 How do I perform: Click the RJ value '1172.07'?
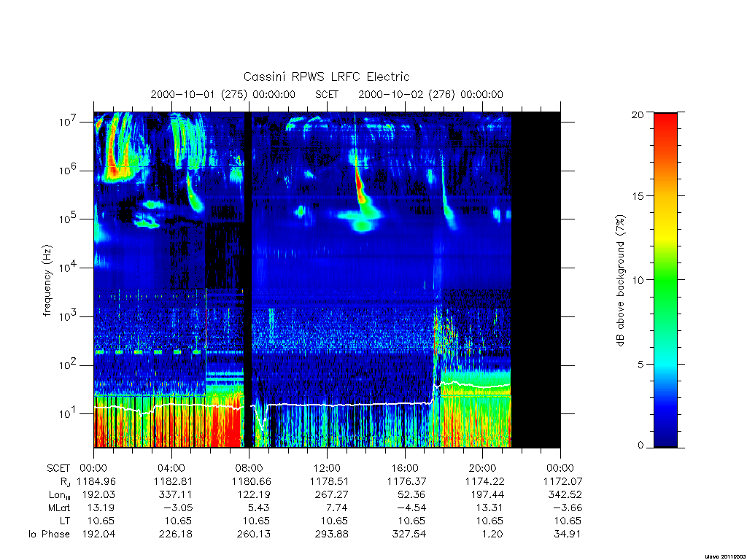(x=562, y=481)
